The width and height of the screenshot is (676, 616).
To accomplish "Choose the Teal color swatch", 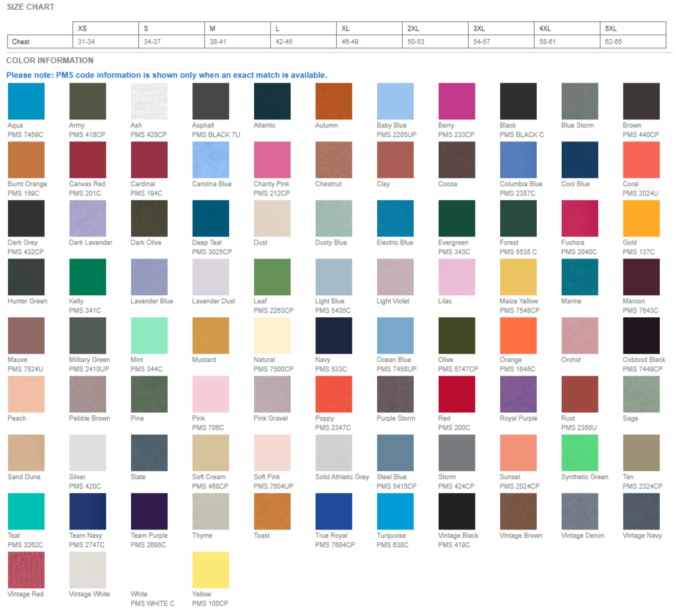I will coord(26,511).
